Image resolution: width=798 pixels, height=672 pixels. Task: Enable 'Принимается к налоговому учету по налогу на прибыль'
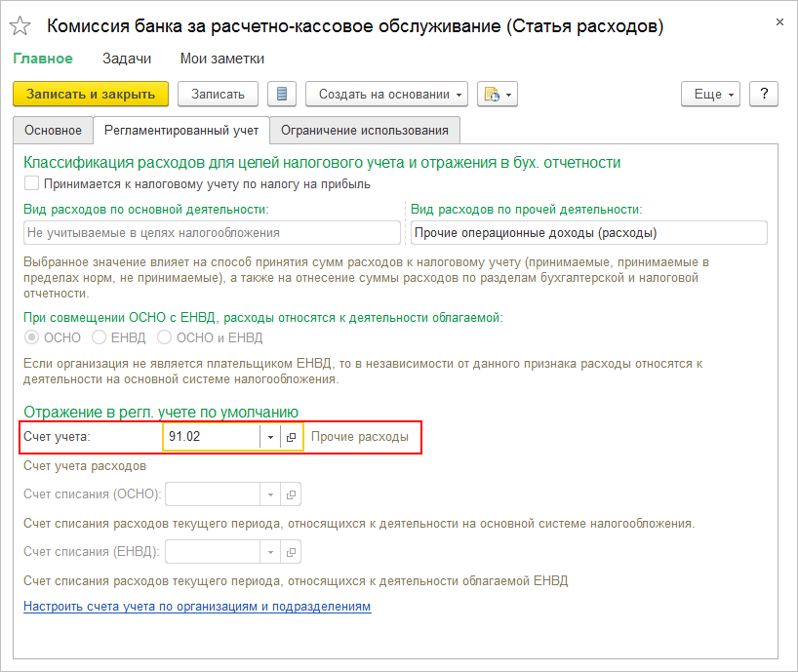[31, 183]
